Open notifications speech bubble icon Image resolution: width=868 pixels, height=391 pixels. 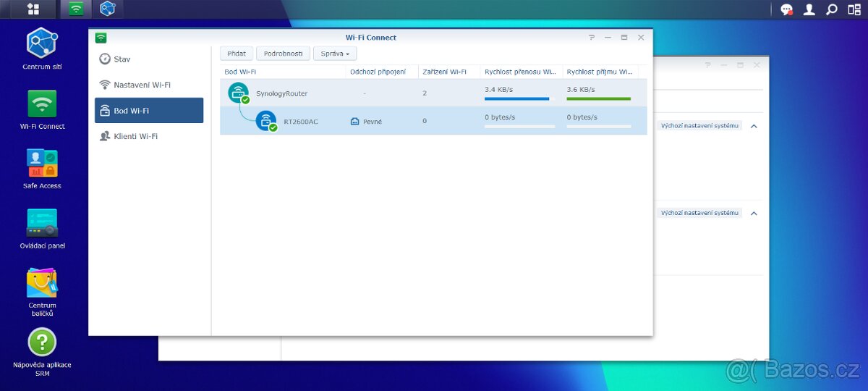tap(786, 9)
